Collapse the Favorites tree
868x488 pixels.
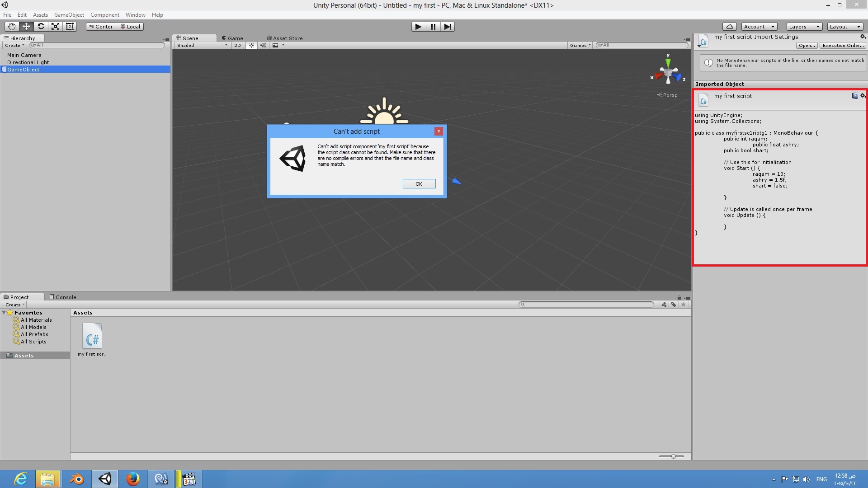pos(4,313)
